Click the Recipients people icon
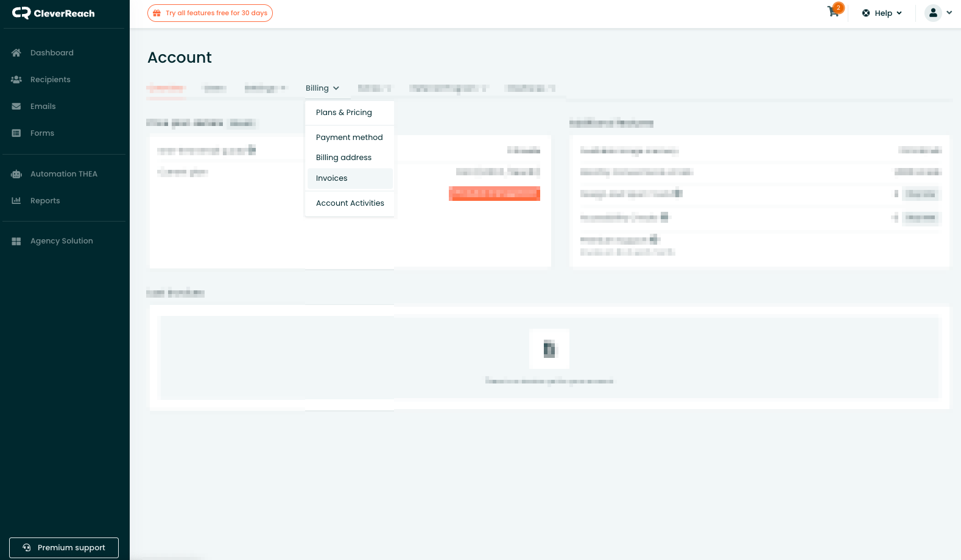The width and height of the screenshot is (961, 560). pyautogui.click(x=16, y=80)
